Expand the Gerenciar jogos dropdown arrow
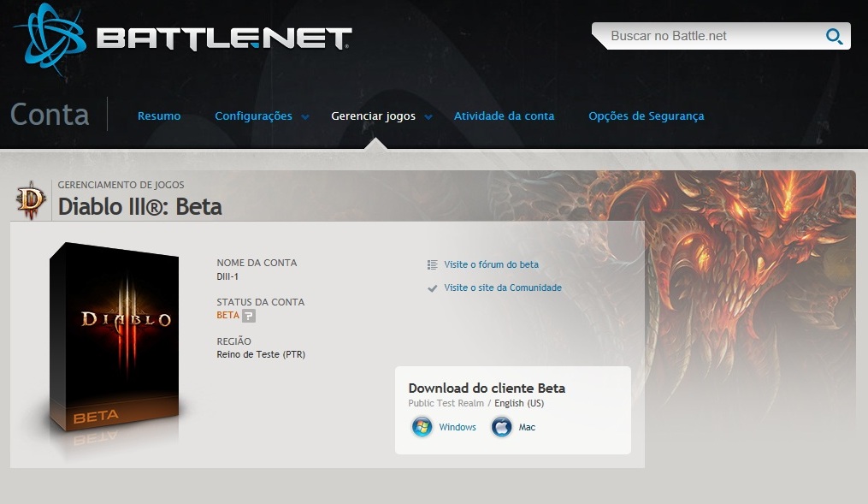Screen dimensions: 868x504 (428, 117)
